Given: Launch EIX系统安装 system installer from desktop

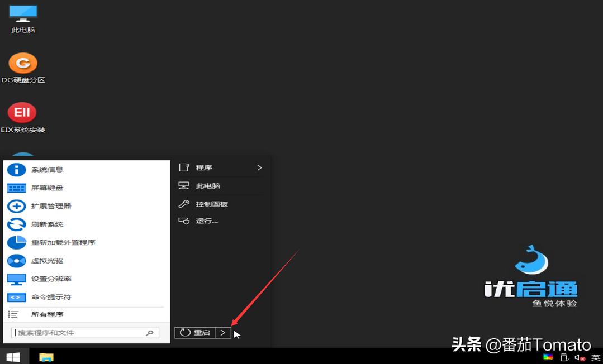Looking at the screenshot, I should click(22, 112).
